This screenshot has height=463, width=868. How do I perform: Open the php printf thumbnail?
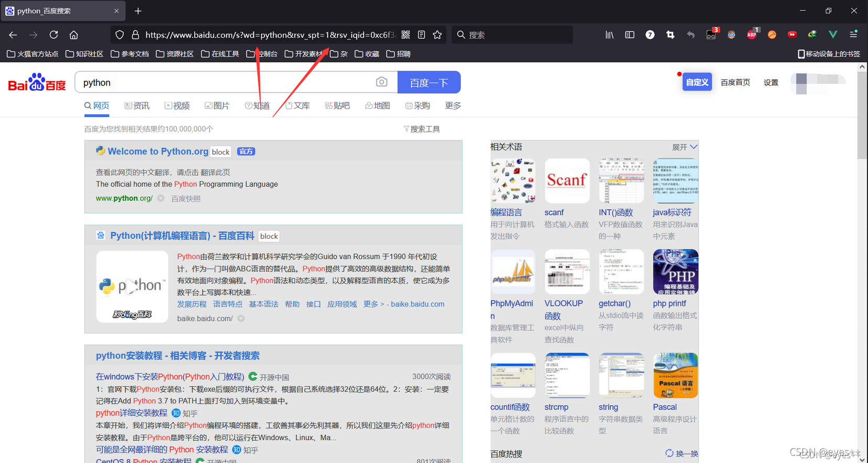pyautogui.click(x=676, y=272)
